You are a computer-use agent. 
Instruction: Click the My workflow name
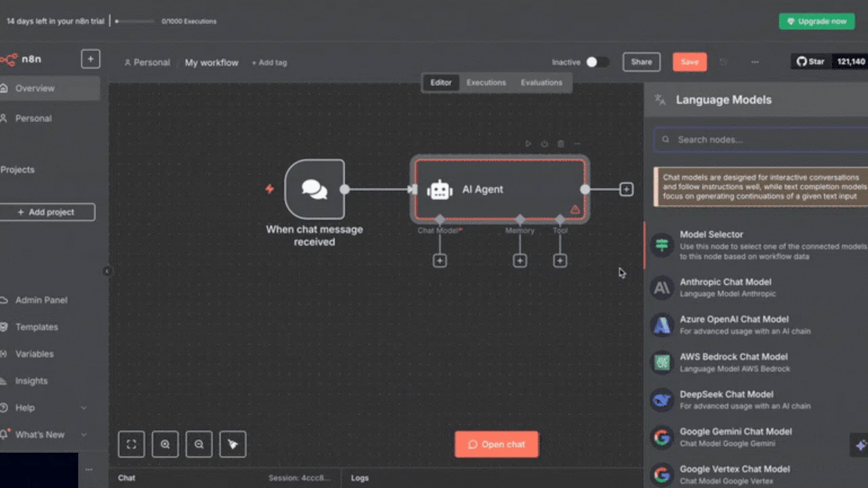click(x=212, y=62)
